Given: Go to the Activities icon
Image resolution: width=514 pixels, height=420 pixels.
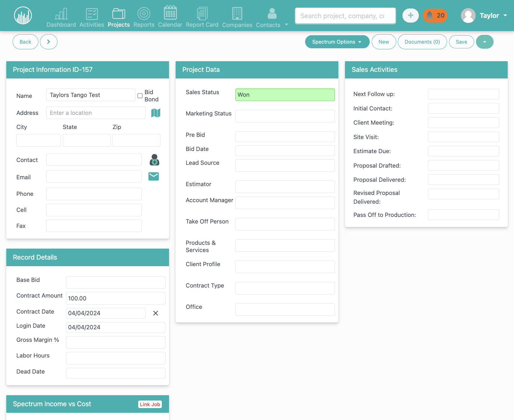Looking at the screenshot, I should tap(92, 14).
